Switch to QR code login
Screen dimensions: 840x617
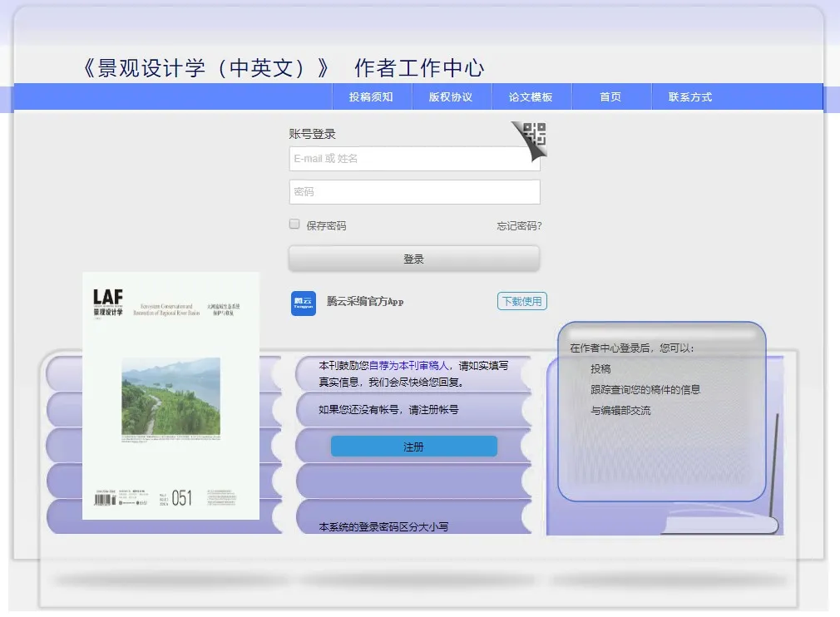pyautogui.click(x=533, y=136)
